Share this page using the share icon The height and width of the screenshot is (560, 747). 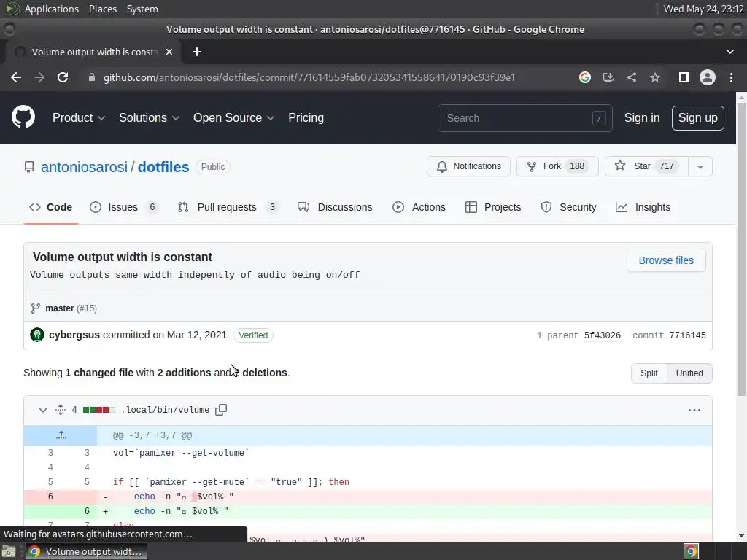click(x=632, y=77)
